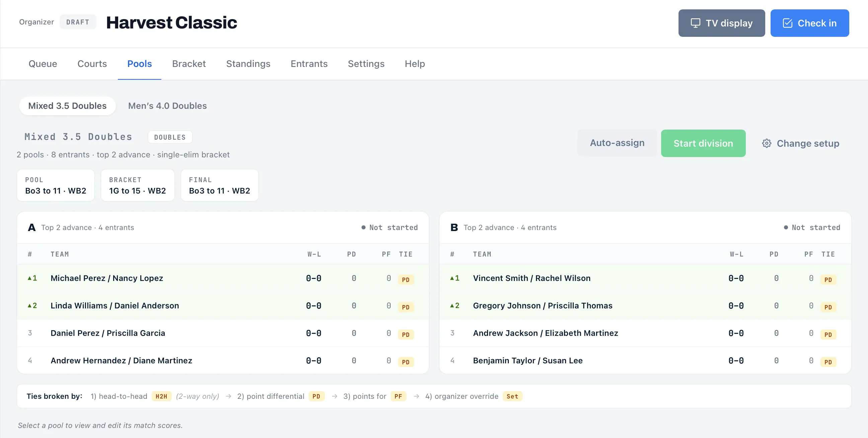Select the Men's 4.0 Doubles division

click(x=167, y=106)
